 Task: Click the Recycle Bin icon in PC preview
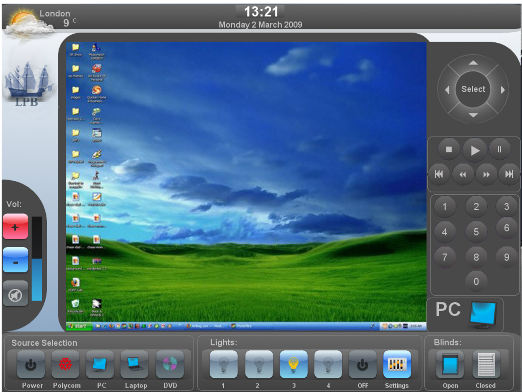pyautogui.click(x=76, y=305)
